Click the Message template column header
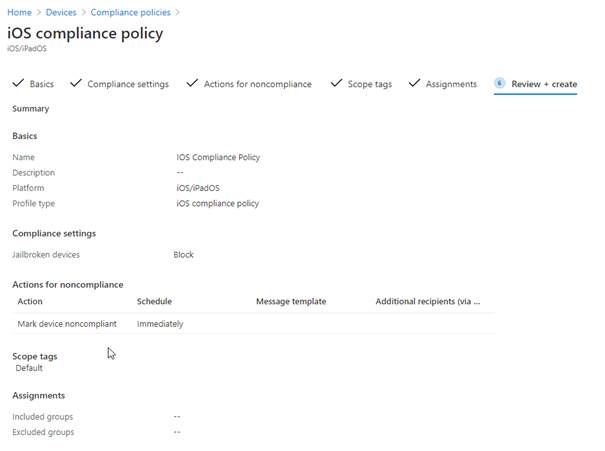The height and width of the screenshot is (451, 605). 291,301
